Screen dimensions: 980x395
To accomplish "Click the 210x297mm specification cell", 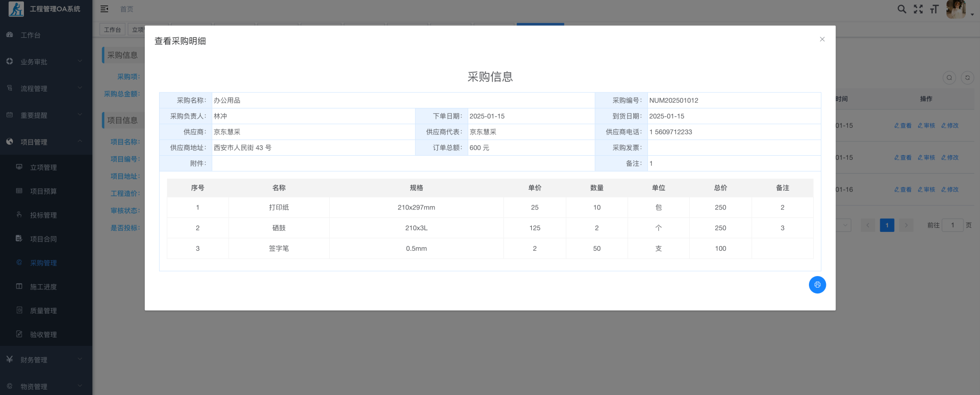I will pos(416,208).
